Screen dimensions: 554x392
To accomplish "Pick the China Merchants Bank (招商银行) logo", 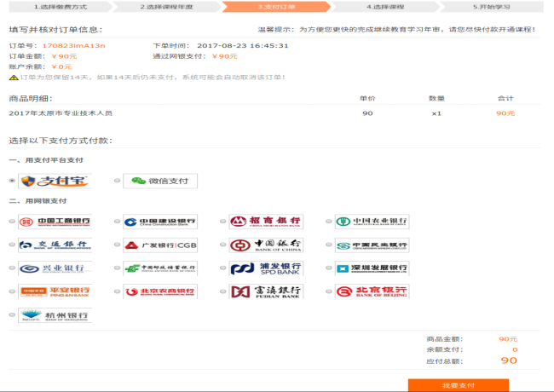I will click(x=266, y=222).
